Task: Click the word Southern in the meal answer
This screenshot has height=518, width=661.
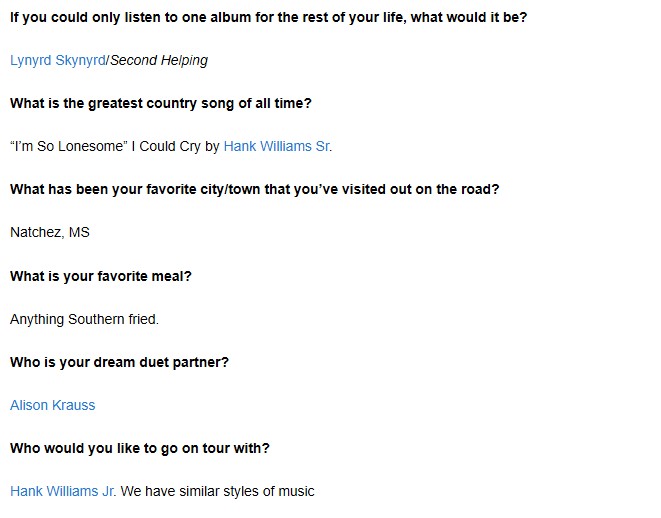Action: 96,319
